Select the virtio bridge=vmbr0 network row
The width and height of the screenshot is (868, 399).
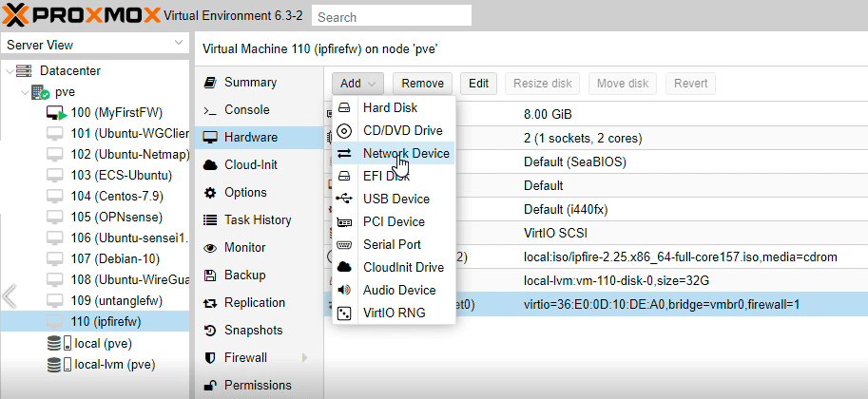coord(596,305)
